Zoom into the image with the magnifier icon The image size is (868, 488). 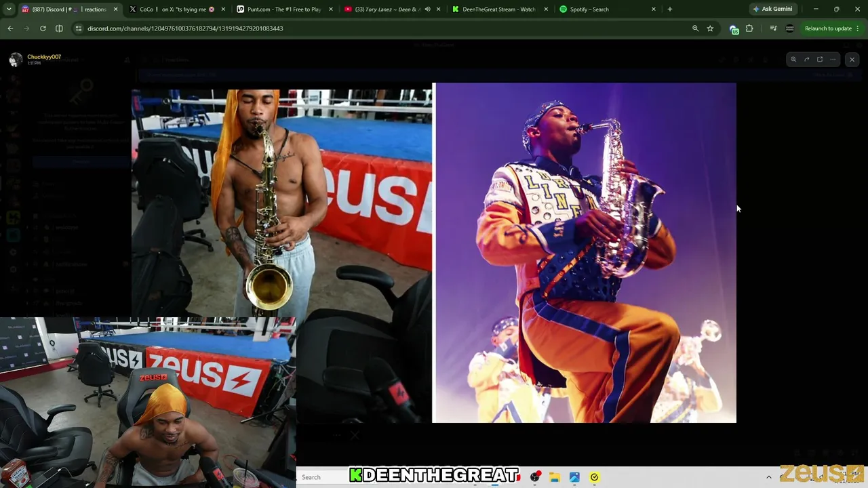tap(793, 60)
